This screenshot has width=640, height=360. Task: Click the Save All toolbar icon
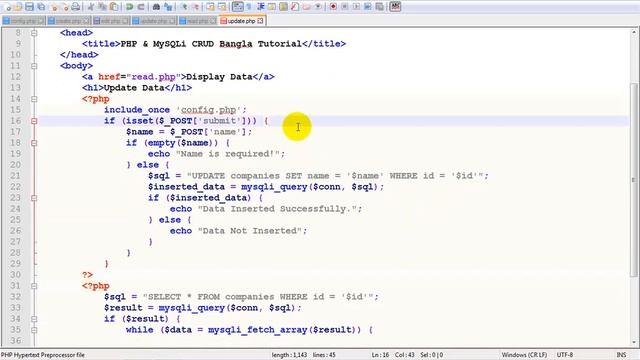[x=41, y=7]
